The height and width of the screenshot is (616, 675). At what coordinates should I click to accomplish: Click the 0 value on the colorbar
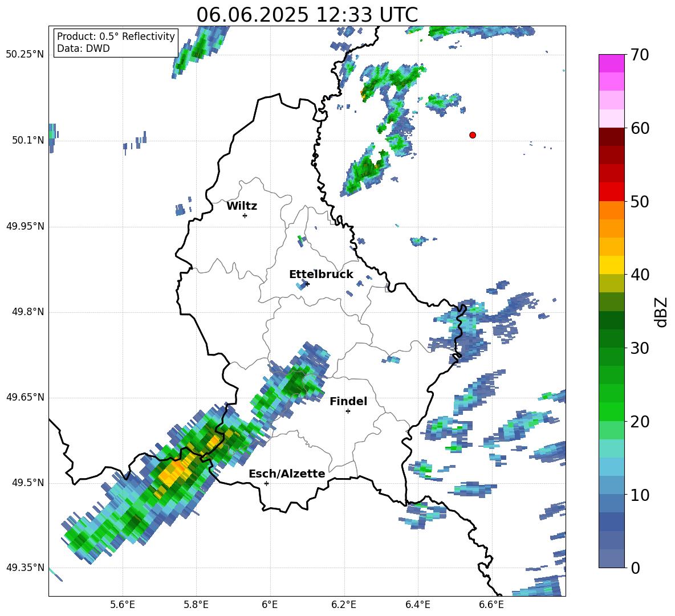635,568
